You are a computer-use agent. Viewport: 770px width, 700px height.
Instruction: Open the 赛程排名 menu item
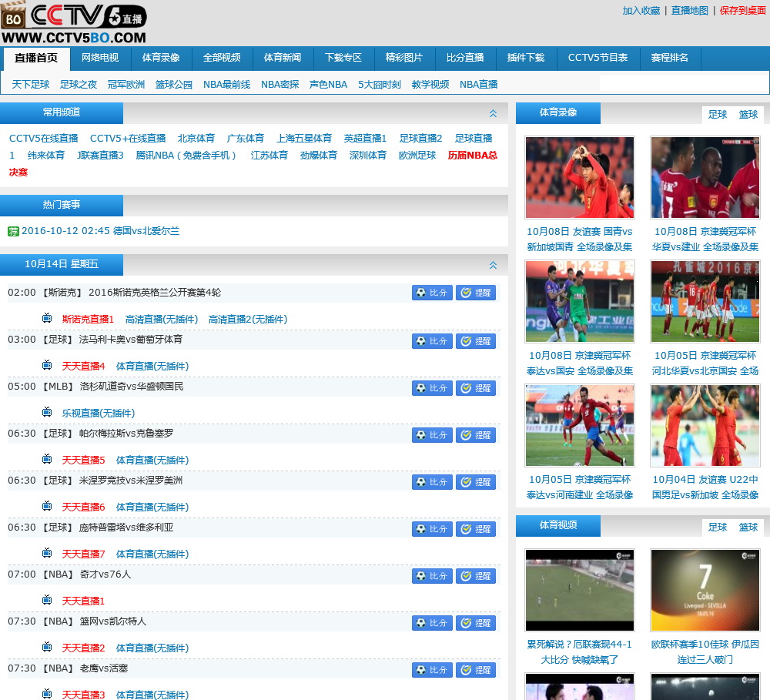(x=670, y=58)
